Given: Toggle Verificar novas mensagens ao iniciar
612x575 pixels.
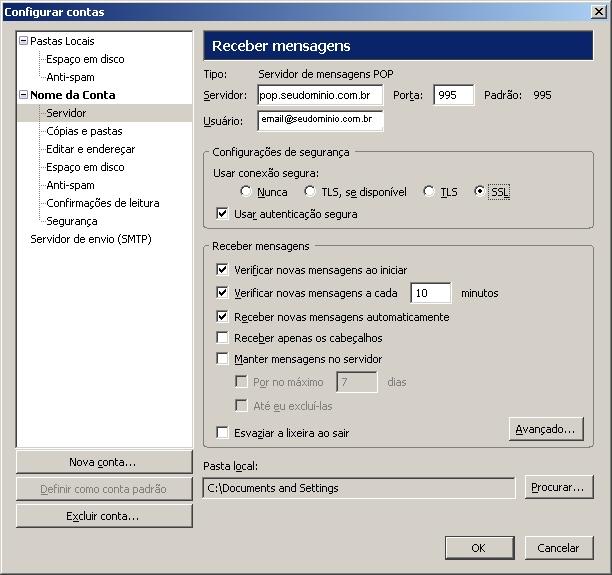Looking at the screenshot, I should click(222, 269).
